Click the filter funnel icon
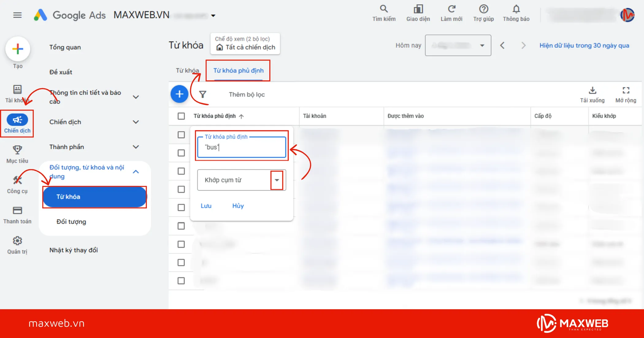The image size is (644, 338). [203, 94]
